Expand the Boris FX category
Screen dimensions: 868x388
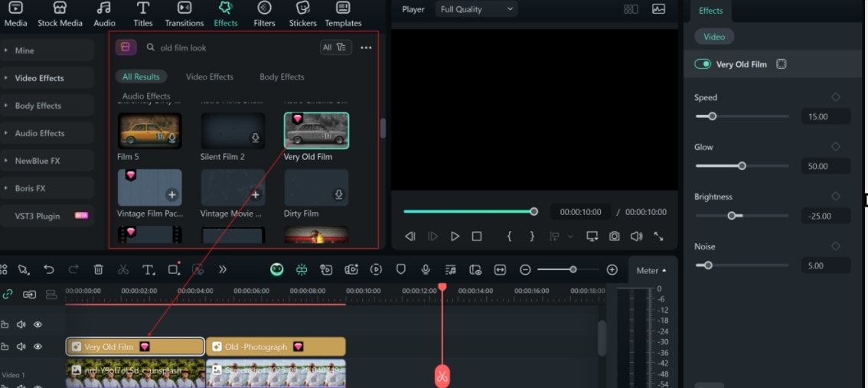pyautogui.click(x=47, y=189)
